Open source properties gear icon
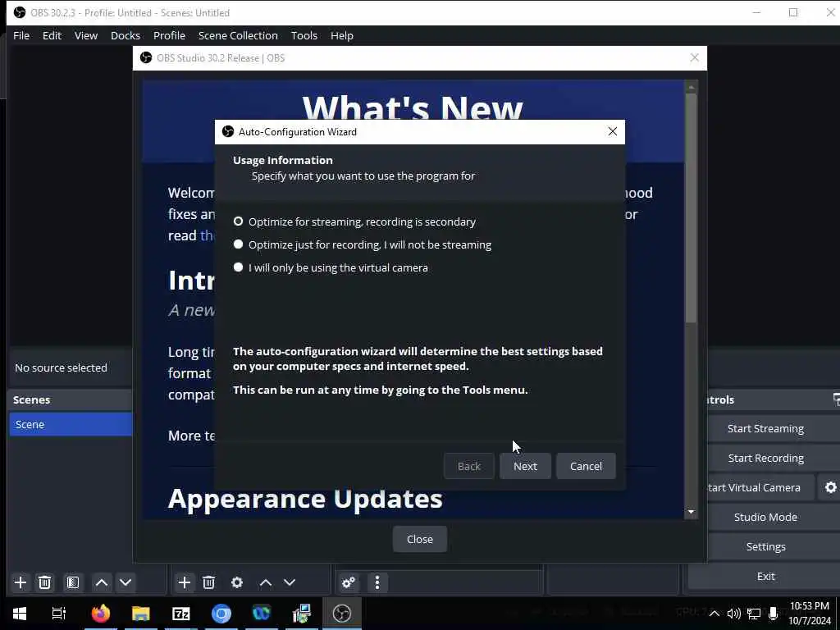 (x=237, y=582)
